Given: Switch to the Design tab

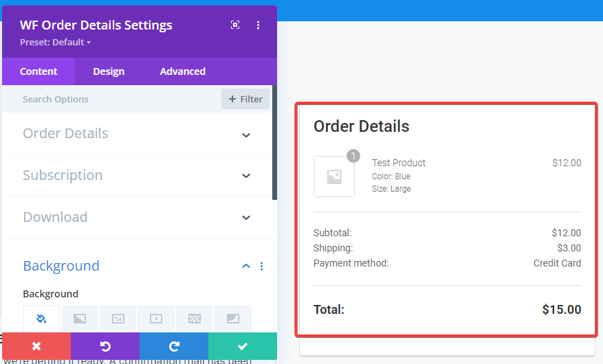Looking at the screenshot, I should click(x=109, y=71).
